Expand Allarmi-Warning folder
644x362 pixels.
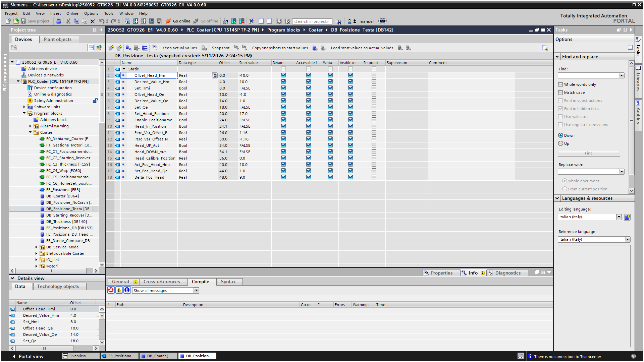point(30,126)
